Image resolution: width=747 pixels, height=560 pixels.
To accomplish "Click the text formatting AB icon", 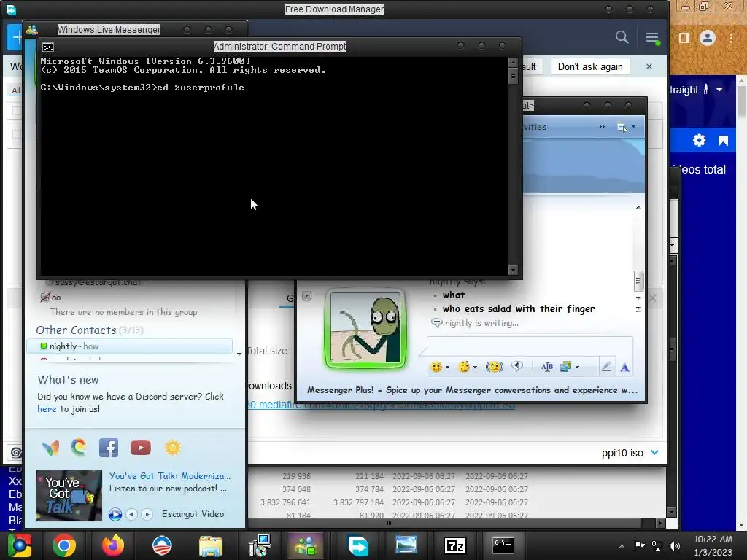I will coord(547,367).
